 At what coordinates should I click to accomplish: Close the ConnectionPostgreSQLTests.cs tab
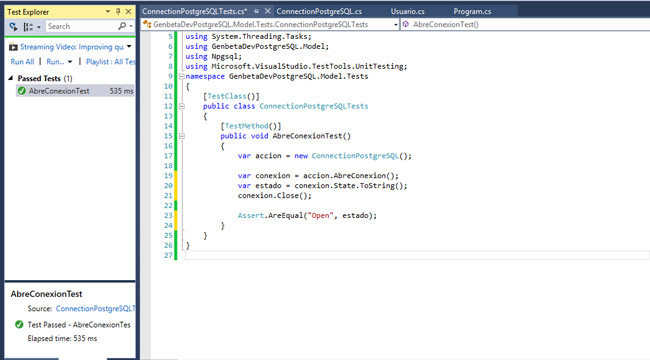pos(268,11)
